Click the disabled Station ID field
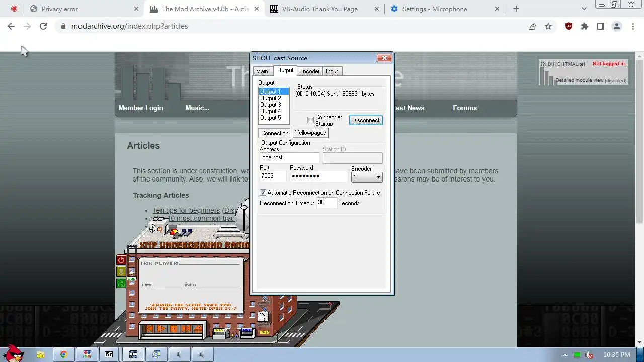The image size is (644, 362). [352, 158]
